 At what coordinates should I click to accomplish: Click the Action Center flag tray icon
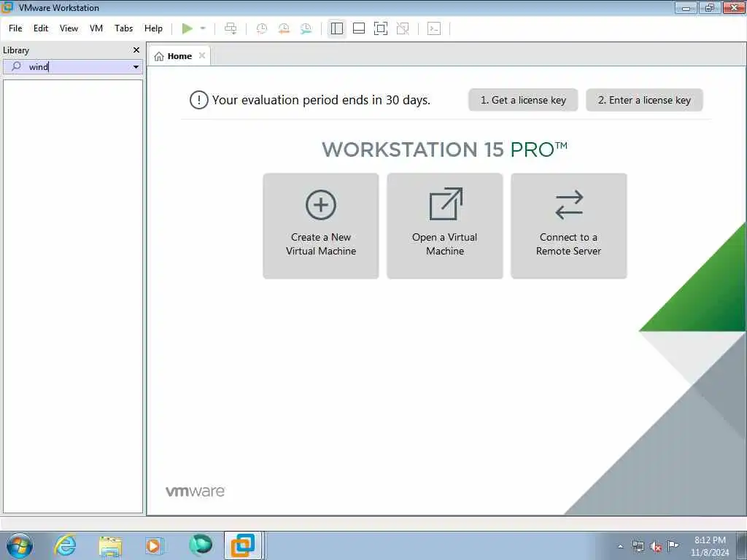[673, 545]
